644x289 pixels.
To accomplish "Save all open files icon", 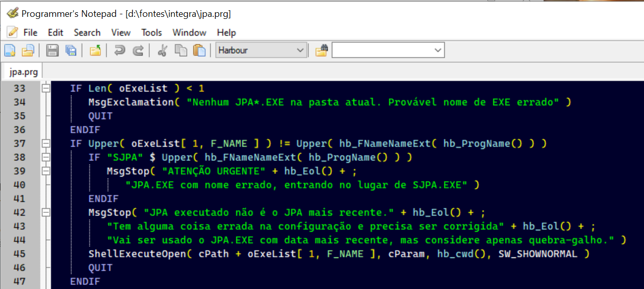I will [70, 50].
